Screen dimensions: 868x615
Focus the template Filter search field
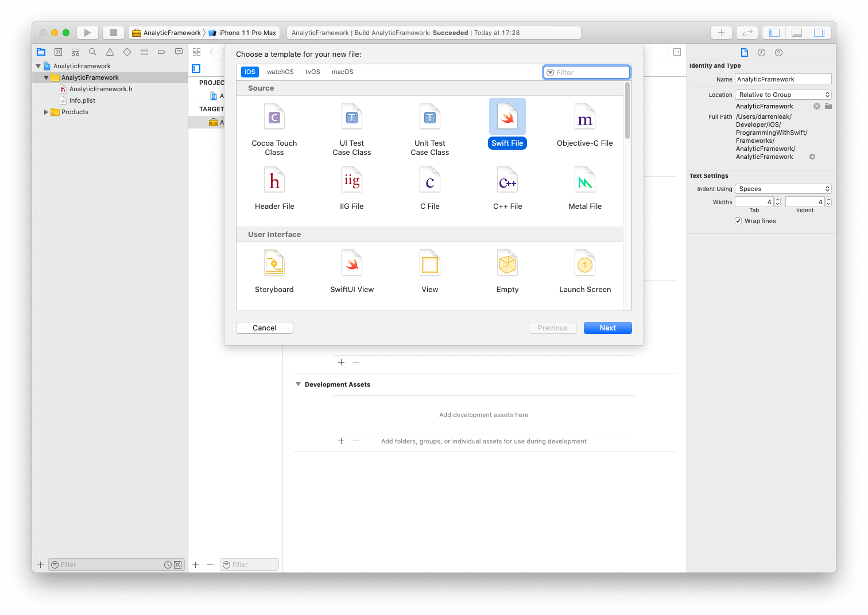coord(587,72)
